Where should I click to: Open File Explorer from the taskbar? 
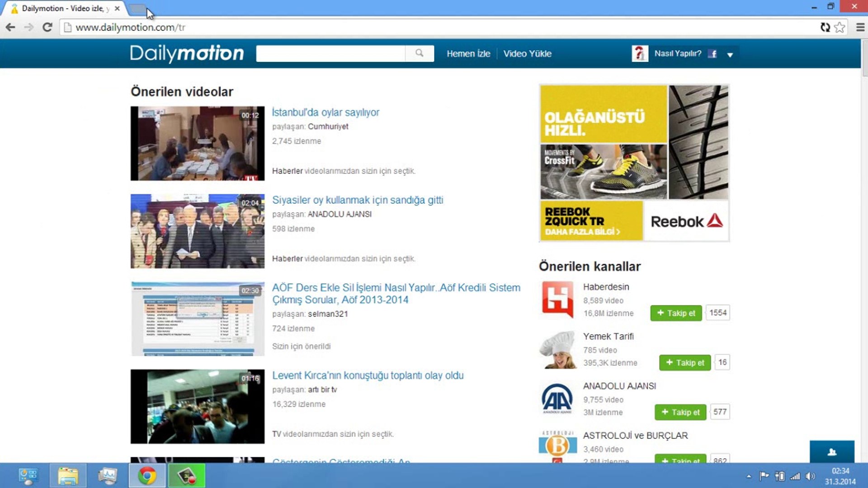[x=68, y=476]
